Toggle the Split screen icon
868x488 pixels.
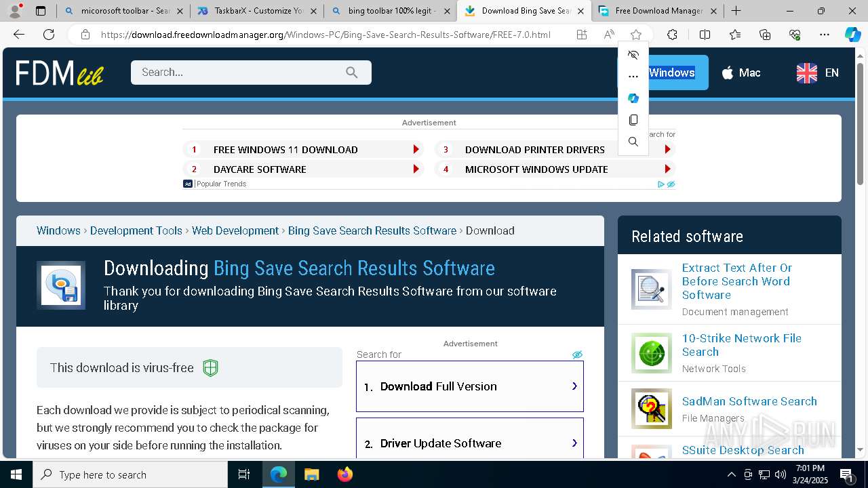705,35
